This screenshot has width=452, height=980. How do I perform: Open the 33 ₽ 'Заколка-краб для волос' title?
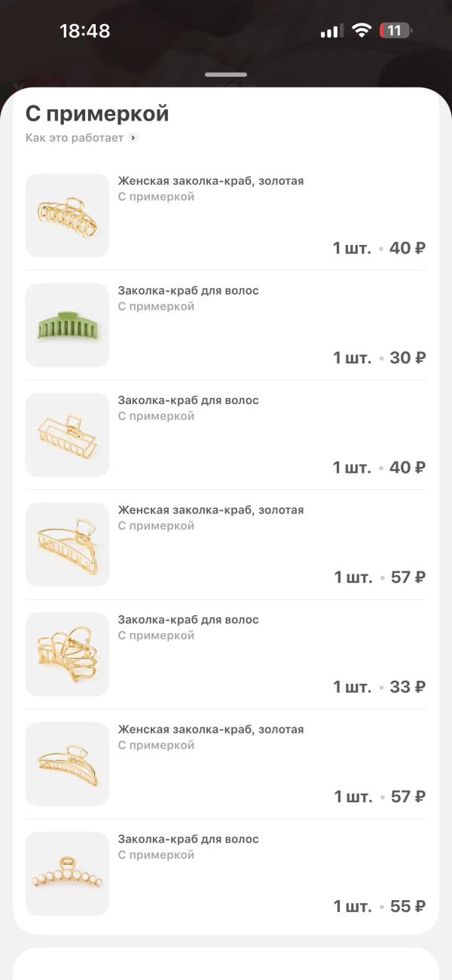point(188,620)
